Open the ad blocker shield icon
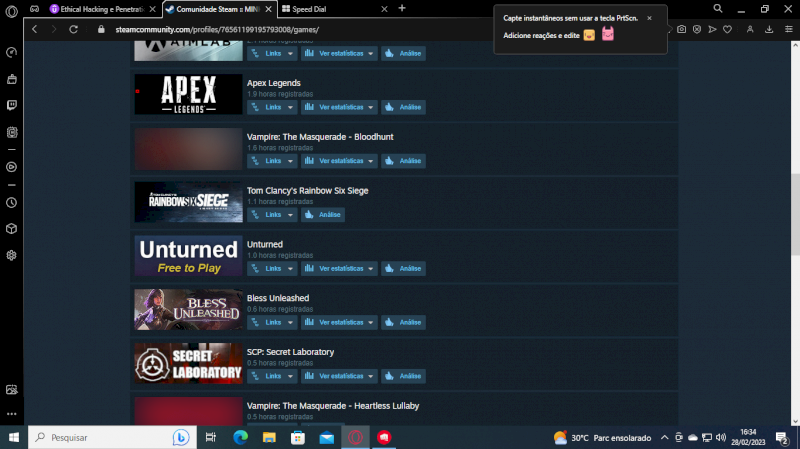This screenshot has width=800, height=449. tap(697, 30)
